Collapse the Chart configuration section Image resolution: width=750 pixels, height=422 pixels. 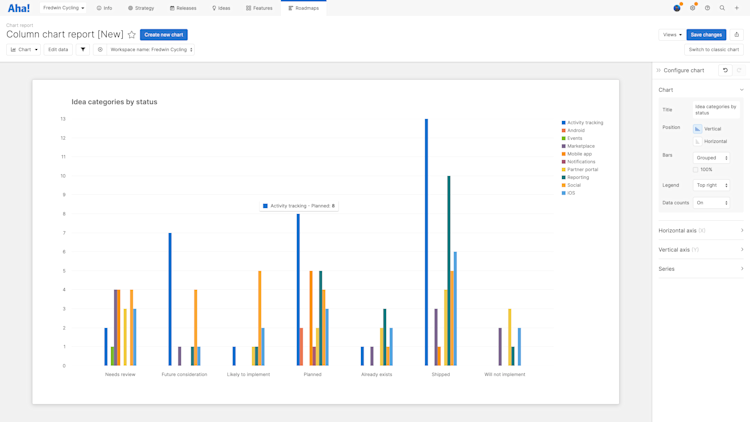click(x=701, y=90)
